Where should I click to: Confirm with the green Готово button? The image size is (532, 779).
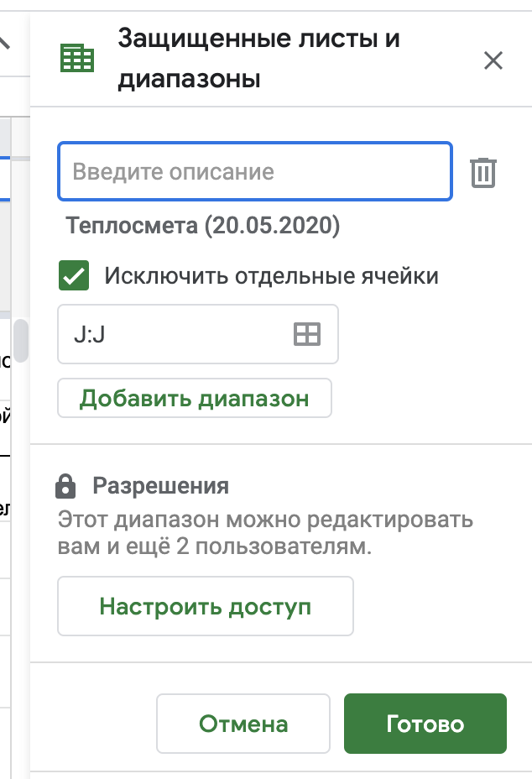click(425, 724)
